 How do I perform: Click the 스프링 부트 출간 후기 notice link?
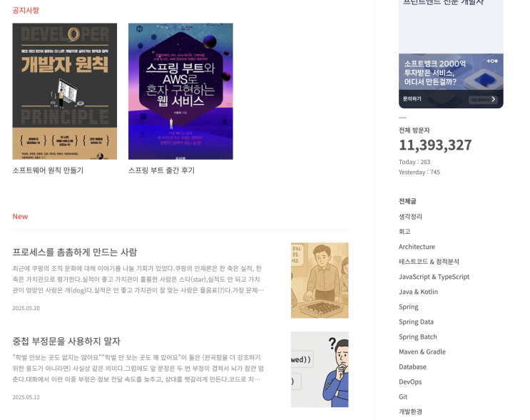[162, 170]
